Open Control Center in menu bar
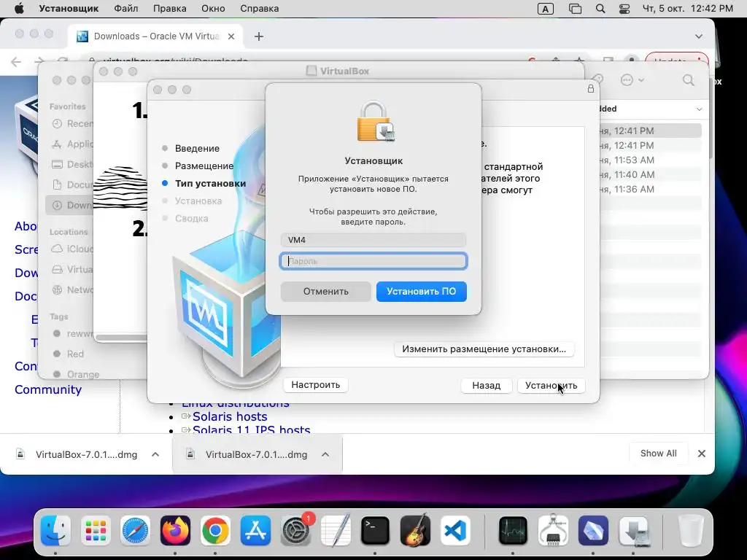This screenshot has height=560, width=747. pos(624,9)
